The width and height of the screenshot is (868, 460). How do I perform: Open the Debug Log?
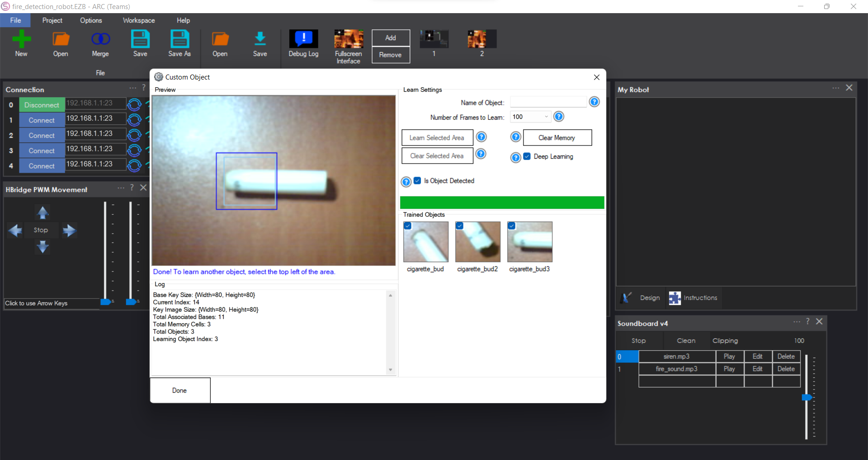tap(303, 43)
